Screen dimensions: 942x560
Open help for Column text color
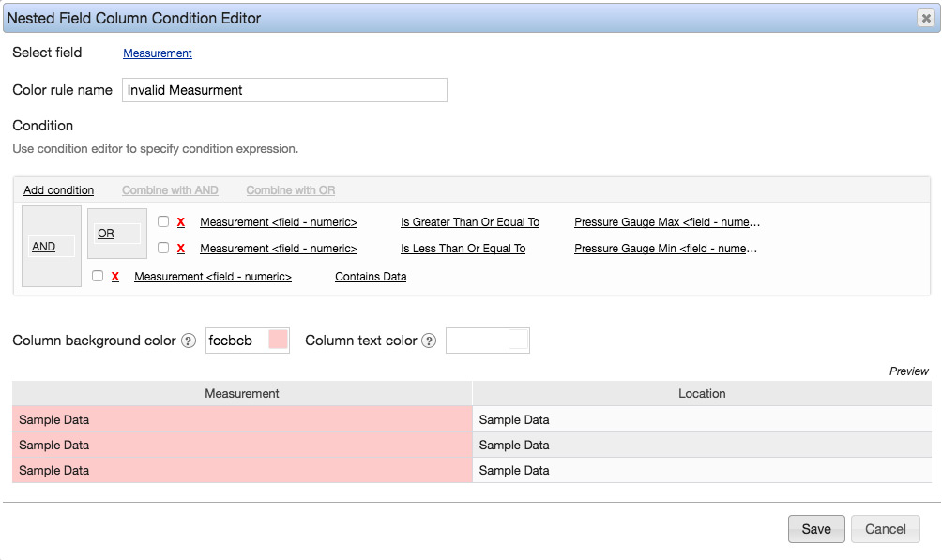(x=430, y=340)
